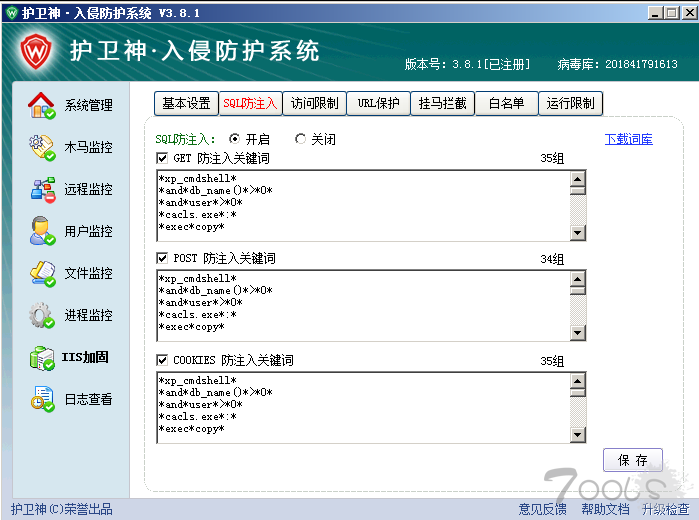The width and height of the screenshot is (699, 520).
Task: Toggle the COOKIES 防注入关键词 checkbox
Action: point(162,359)
